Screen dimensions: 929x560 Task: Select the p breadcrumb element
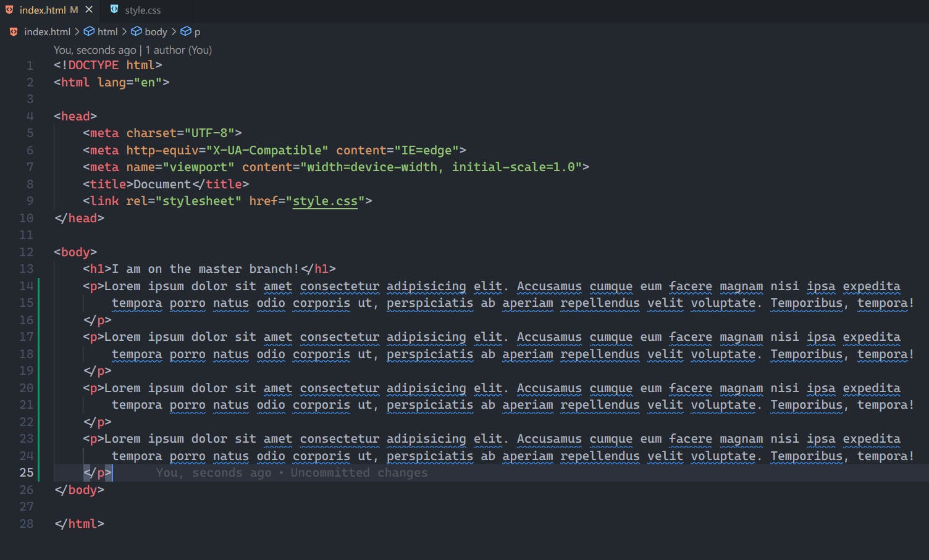[x=197, y=32]
